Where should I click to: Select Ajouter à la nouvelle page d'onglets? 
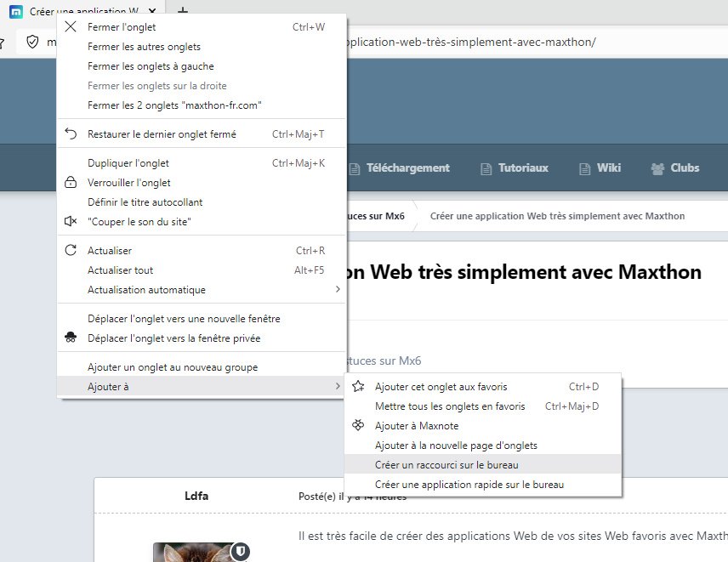[x=483, y=445]
